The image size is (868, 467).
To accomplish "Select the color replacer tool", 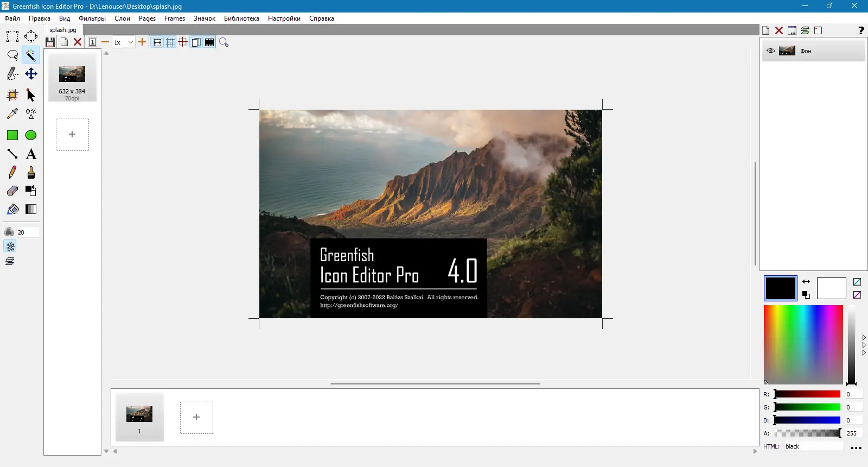I will (x=31, y=191).
